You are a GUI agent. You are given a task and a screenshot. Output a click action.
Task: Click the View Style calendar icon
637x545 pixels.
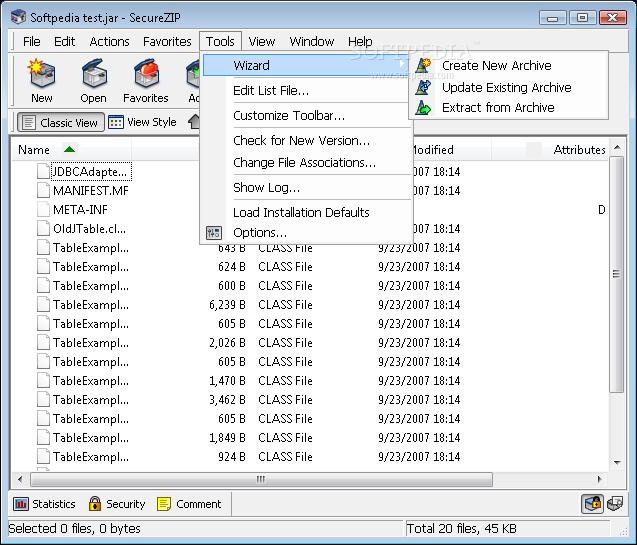coord(116,122)
